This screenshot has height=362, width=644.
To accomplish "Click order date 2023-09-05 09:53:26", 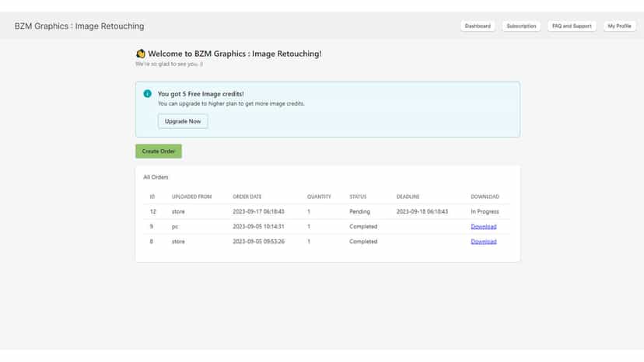I will 258,242.
